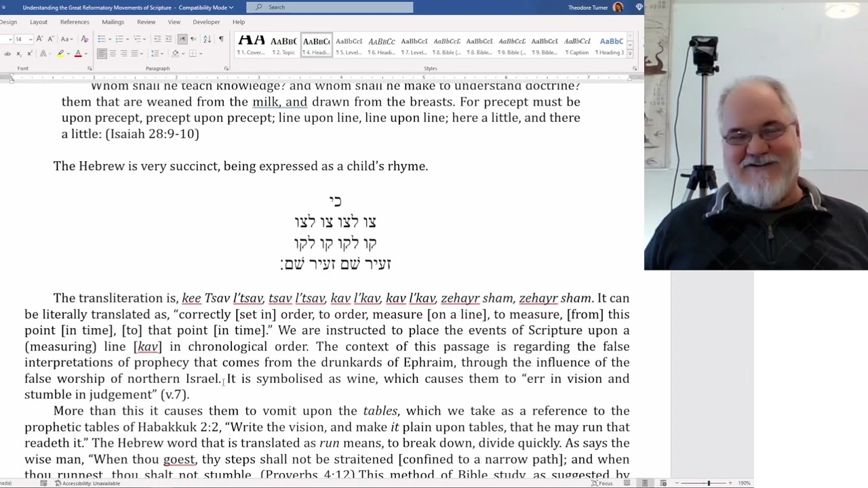
Task: Align text left
Action: [102, 54]
